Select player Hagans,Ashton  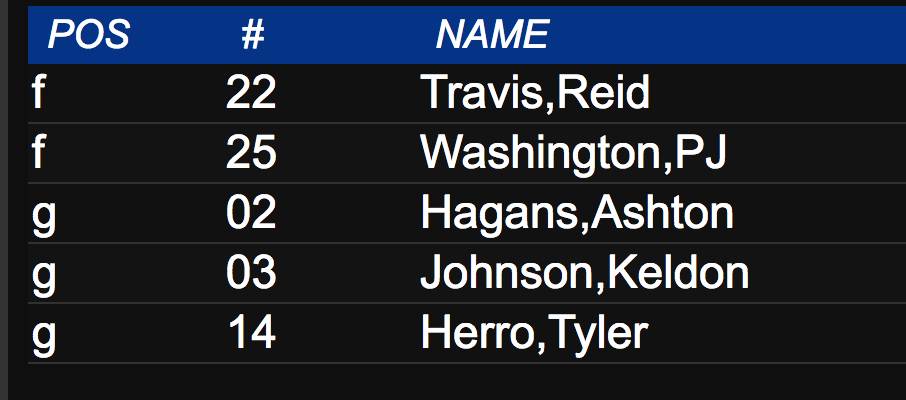(x=577, y=213)
